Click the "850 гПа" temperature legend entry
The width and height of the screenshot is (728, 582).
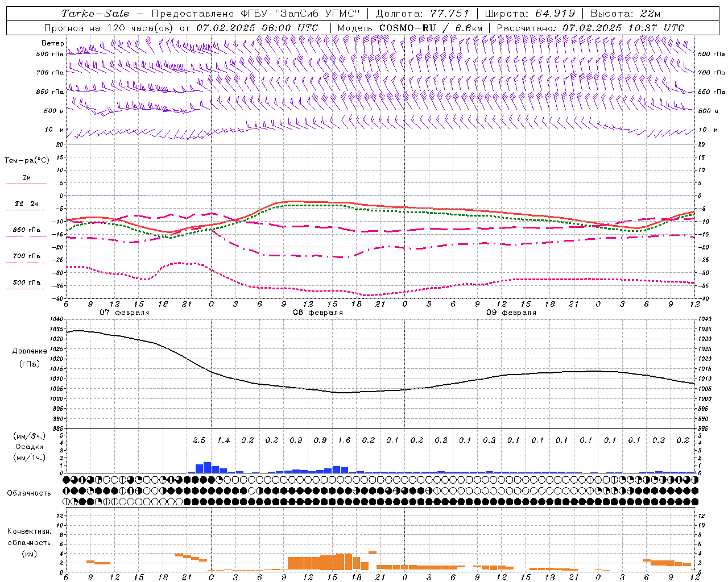[x=27, y=230]
